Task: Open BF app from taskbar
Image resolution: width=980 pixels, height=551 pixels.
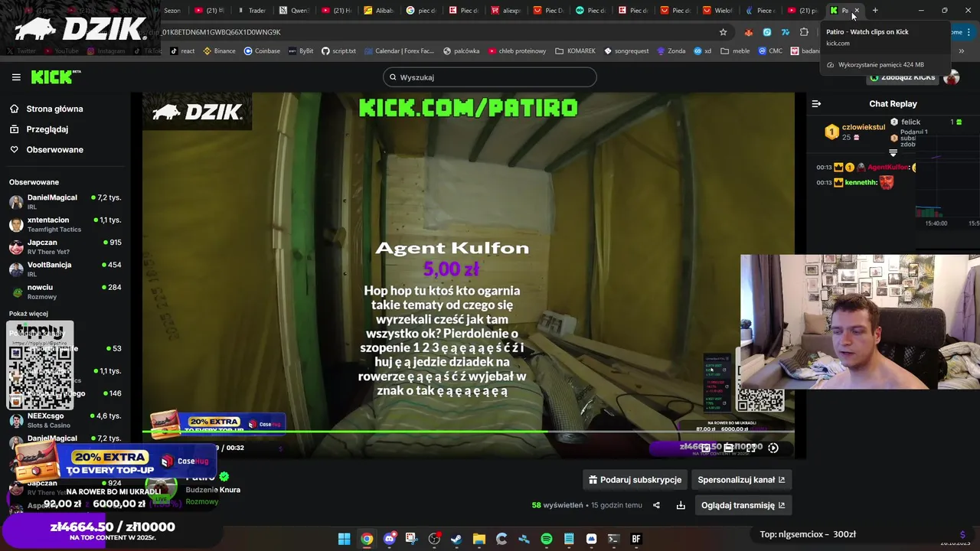Action: (635, 539)
